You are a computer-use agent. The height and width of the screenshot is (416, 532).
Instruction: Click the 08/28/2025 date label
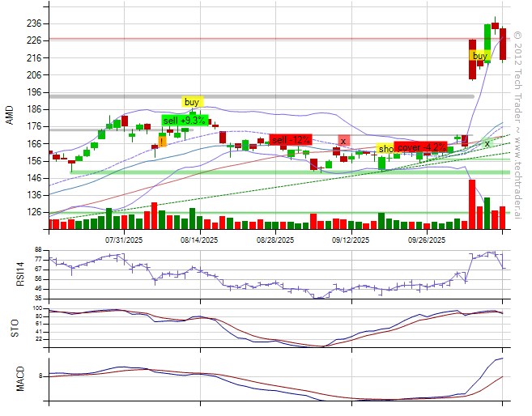point(275,240)
